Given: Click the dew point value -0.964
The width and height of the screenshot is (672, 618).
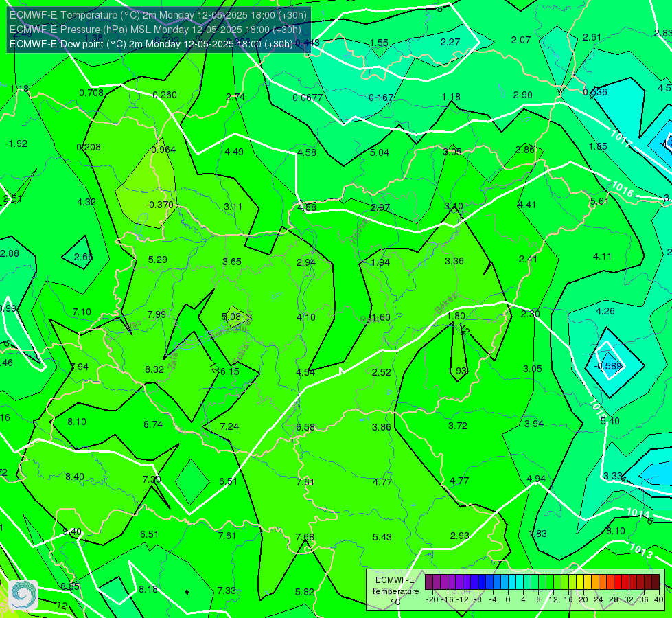Looking at the screenshot, I should pyautogui.click(x=163, y=150).
